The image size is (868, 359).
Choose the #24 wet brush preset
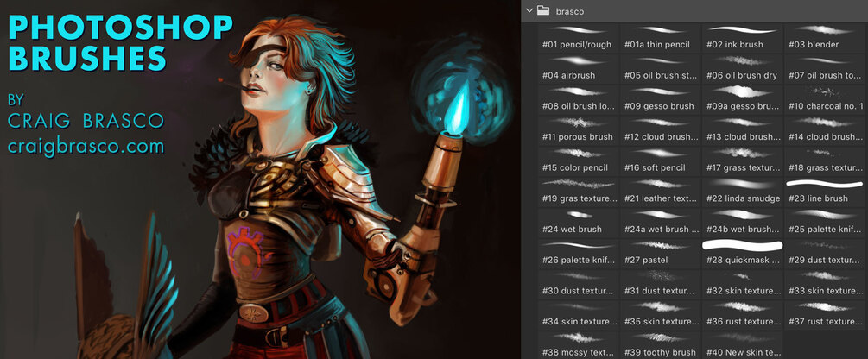point(579,223)
